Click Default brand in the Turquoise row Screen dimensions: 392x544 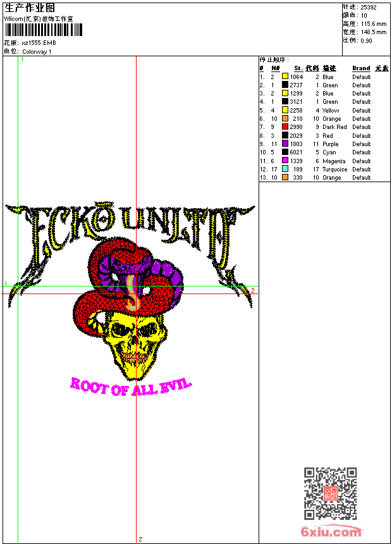362,170
